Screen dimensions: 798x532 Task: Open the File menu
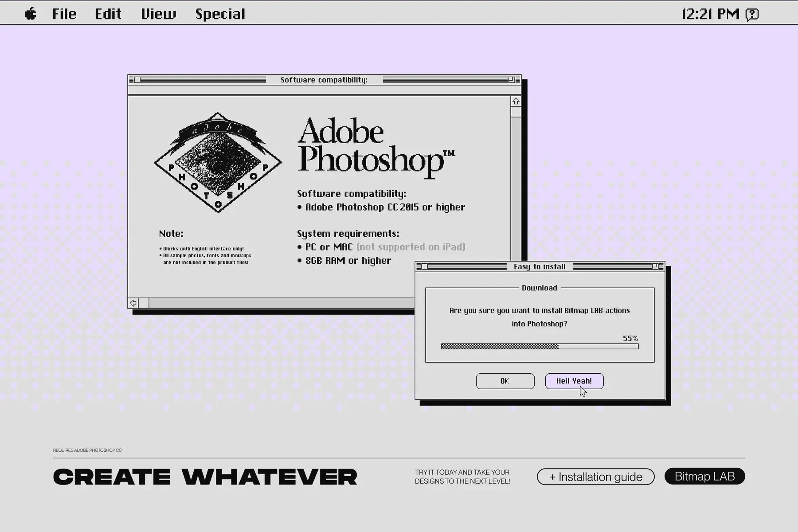[x=65, y=13]
